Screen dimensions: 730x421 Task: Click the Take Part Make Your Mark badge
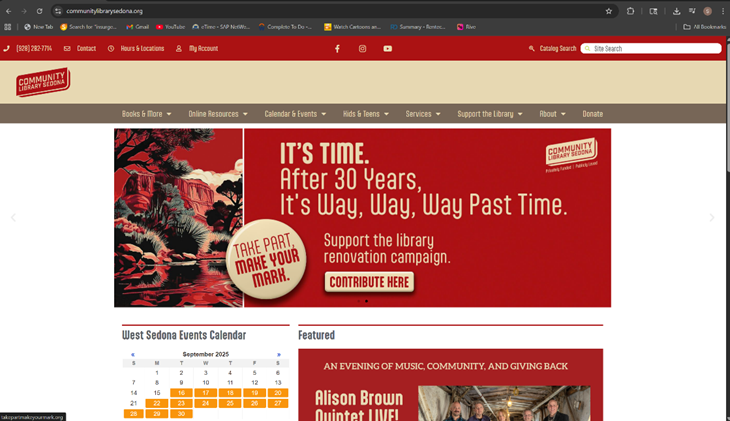click(266, 259)
